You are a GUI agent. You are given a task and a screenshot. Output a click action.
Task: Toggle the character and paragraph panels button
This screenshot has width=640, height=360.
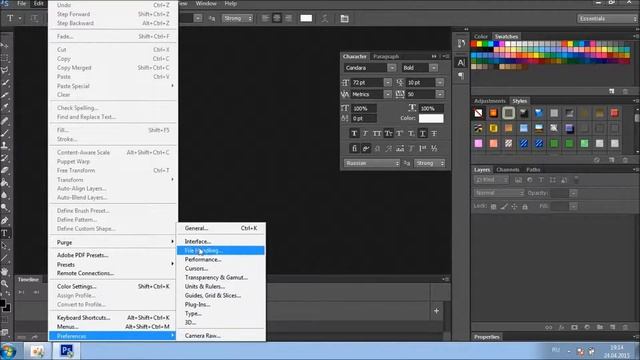click(344, 18)
